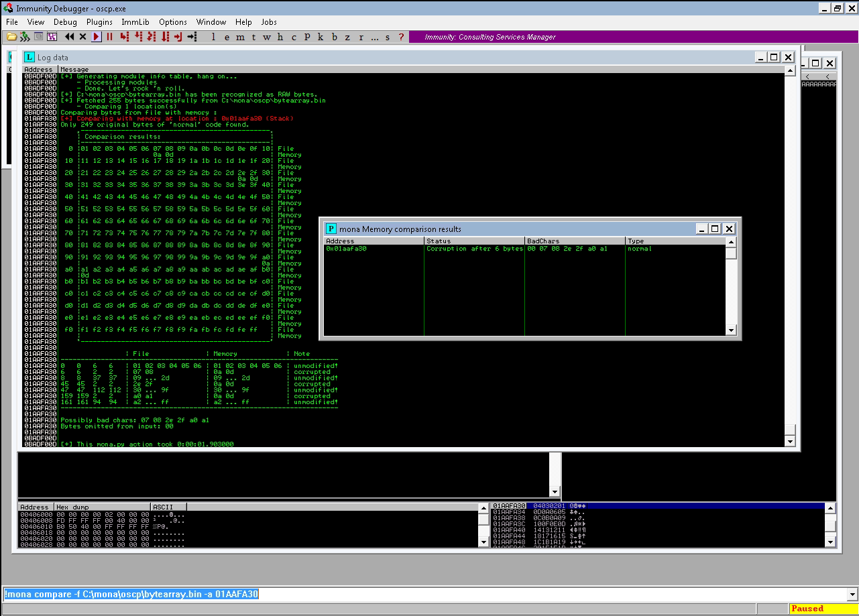Maximize the mona Memory comparison results window
The image size is (859, 616).
[x=715, y=229]
